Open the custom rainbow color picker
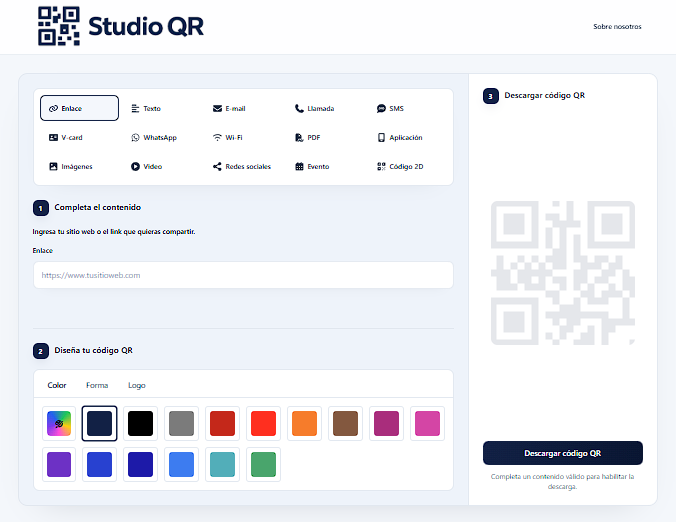Viewport: 676px width, 522px height. 59,423
